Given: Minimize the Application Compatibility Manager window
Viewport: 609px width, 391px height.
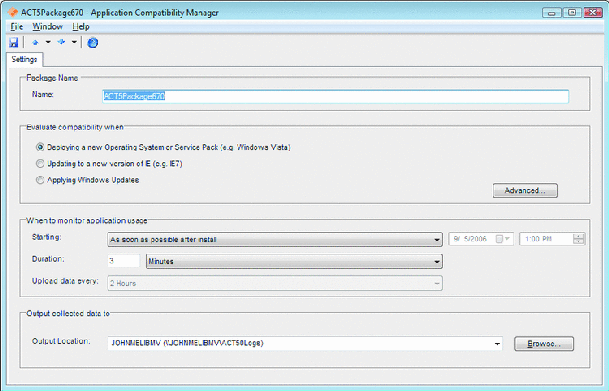Looking at the screenshot, I should (551, 13).
